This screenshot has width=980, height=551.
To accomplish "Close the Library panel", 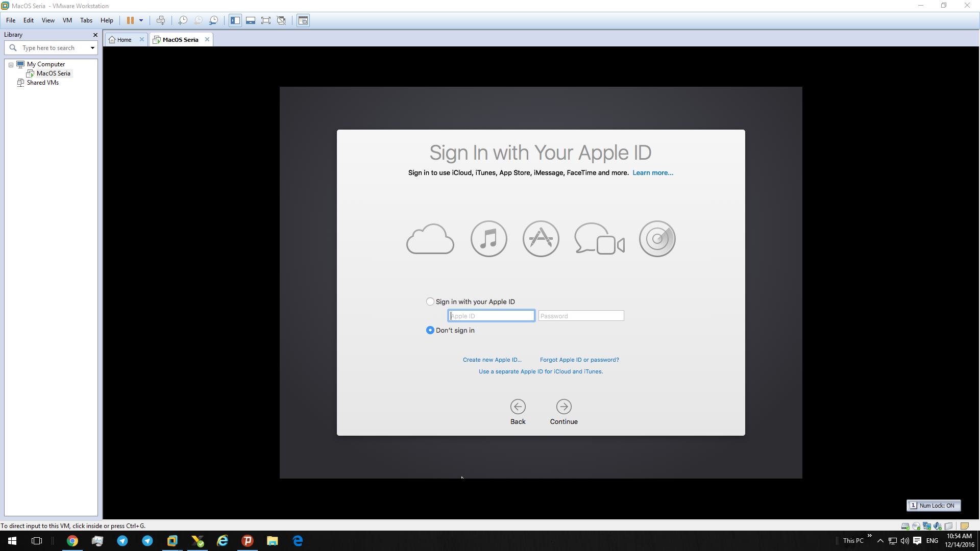I will [x=95, y=35].
